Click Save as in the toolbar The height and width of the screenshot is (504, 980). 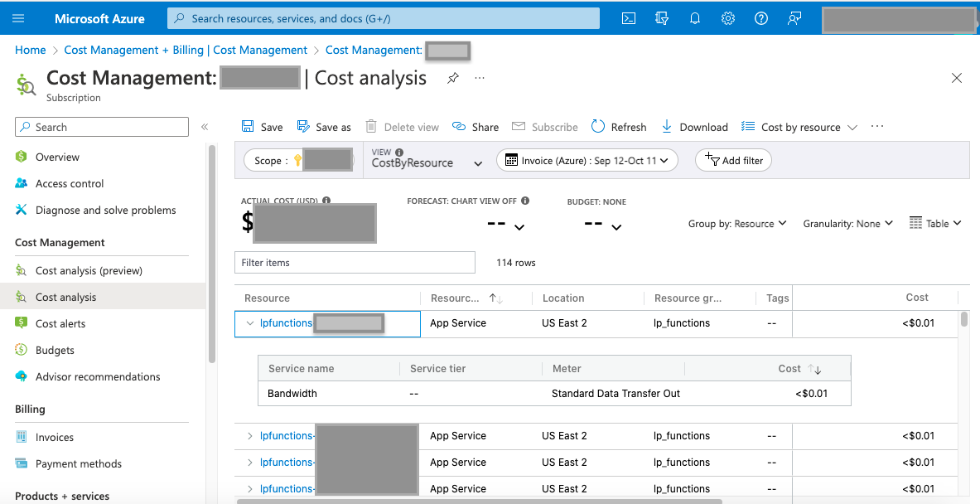pyautogui.click(x=324, y=127)
